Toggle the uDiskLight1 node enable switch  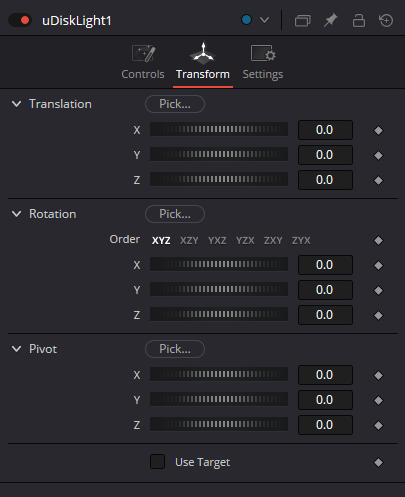[x=20, y=20]
